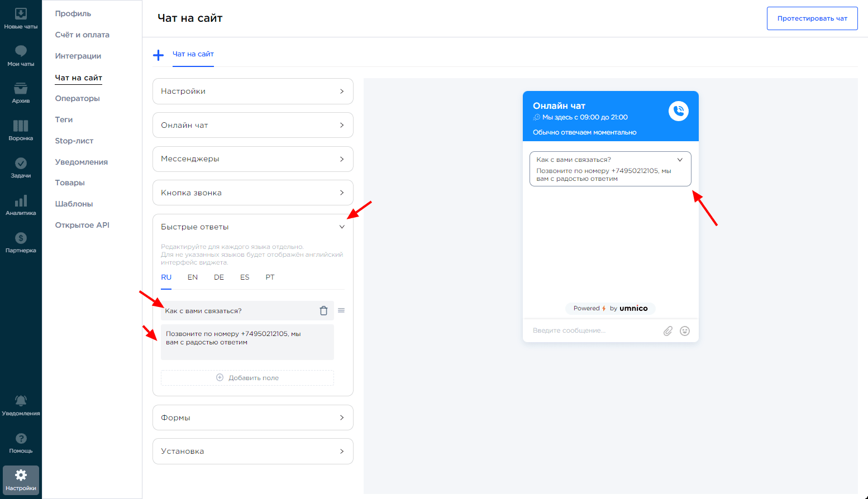Image resolution: width=868 pixels, height=499 pixels.
Task: Click the Введите сообщение input field
Action: [x=592, y=331]
